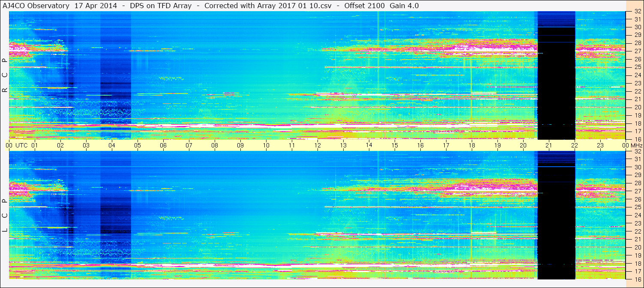
Task: Click '27' MHz tick on LCP panel scale
Action: tap(637, 191)
